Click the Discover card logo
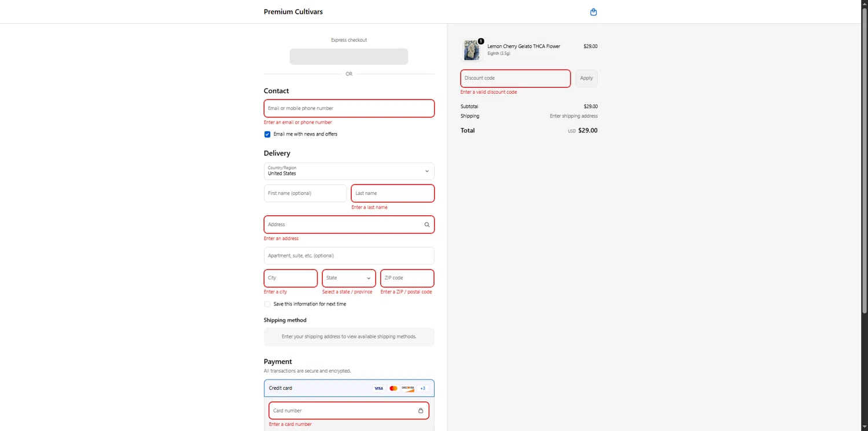868x431 pixels. [408, 388]
